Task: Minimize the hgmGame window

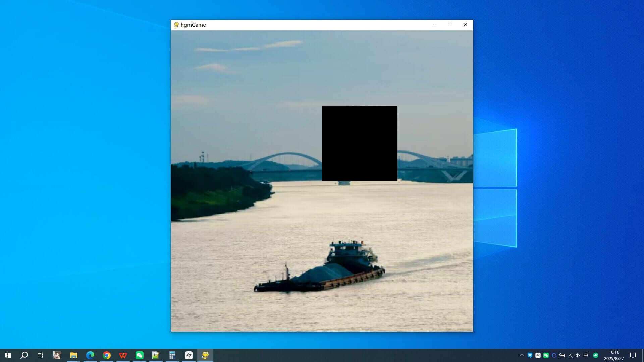Action: pos(435,25)
